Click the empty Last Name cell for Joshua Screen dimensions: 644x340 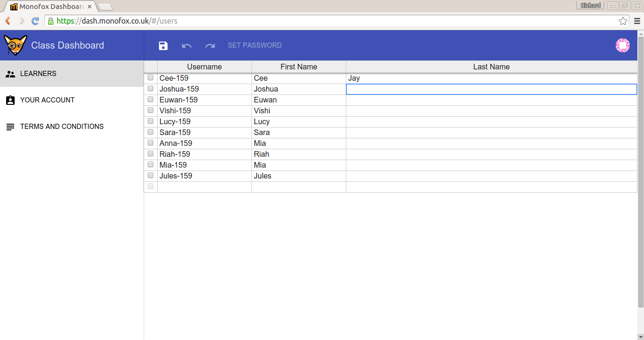(x=491, y=89)
